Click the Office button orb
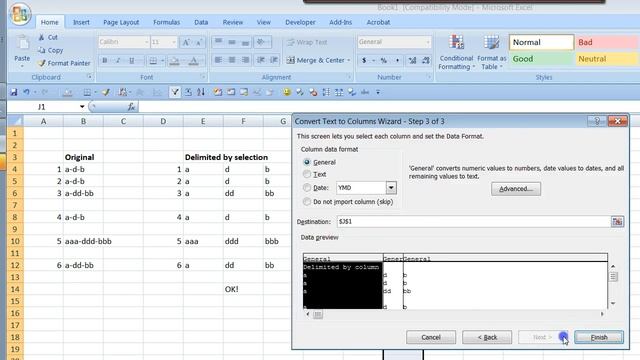Image resolution: width=640 pixels, height=360 pixels. pyautogui.click(x=20, y=14)
